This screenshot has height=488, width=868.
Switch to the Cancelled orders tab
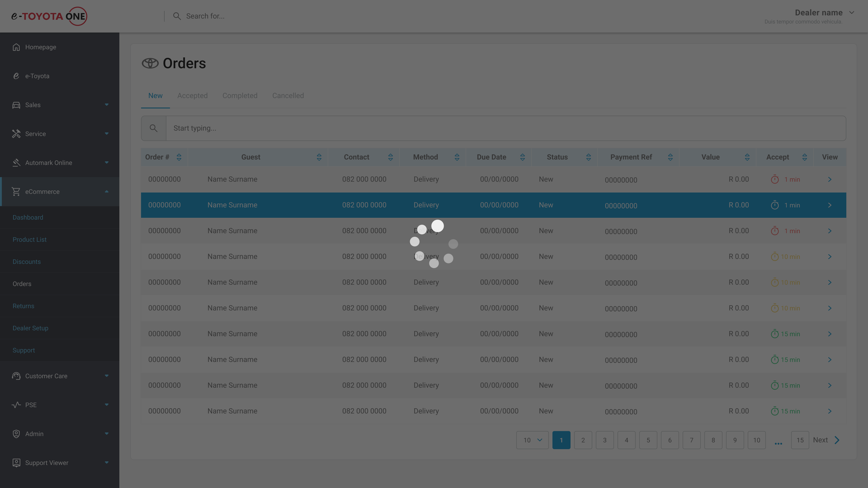288,96
